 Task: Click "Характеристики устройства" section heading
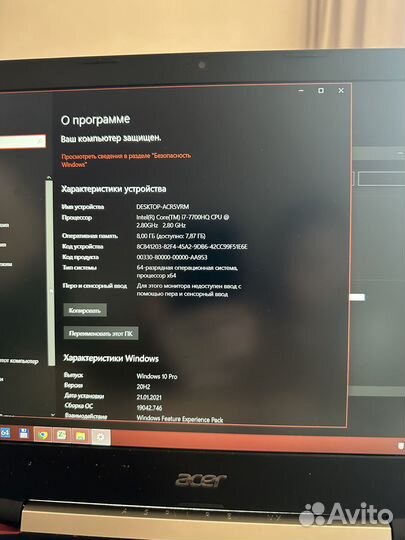pyautogui.click(x=114, y=189)
